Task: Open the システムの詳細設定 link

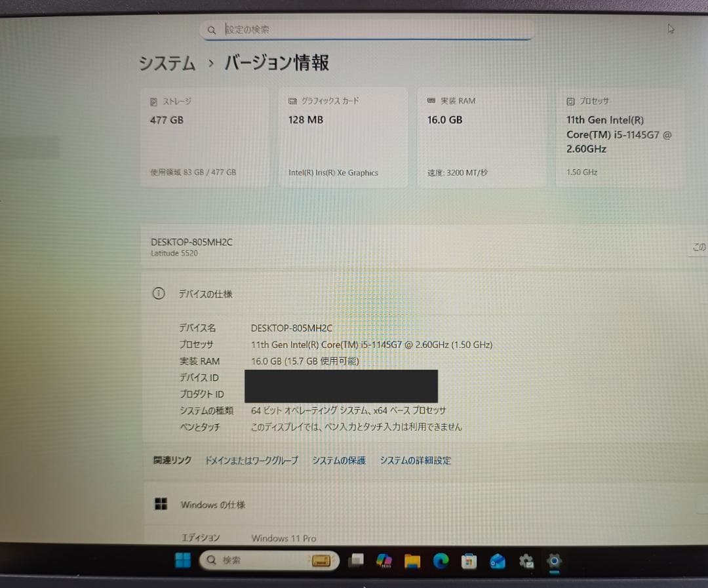Action: (415, 460)
